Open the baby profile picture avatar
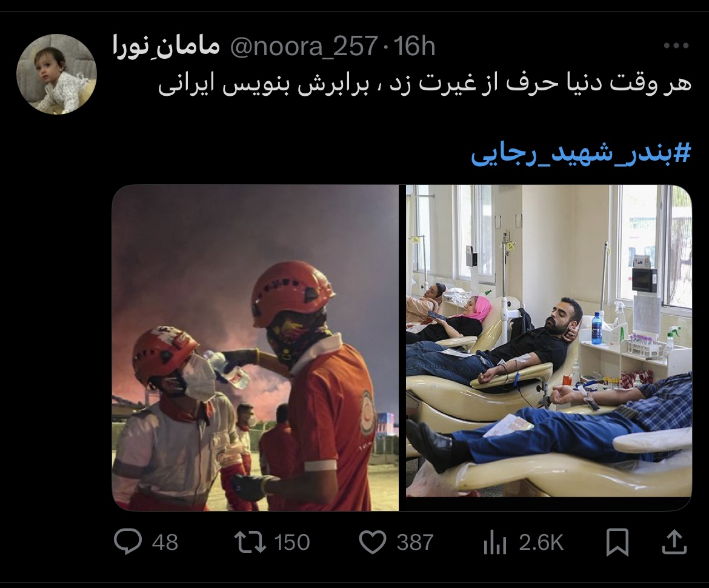This screenshot has width=709, height=588. click(x=56, y=74)
